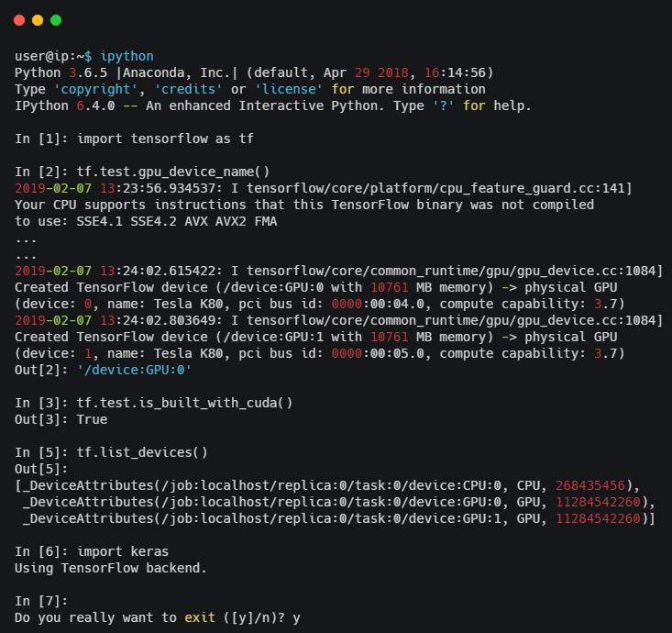Click the GPU:1 device attributes line

point(338,518)
